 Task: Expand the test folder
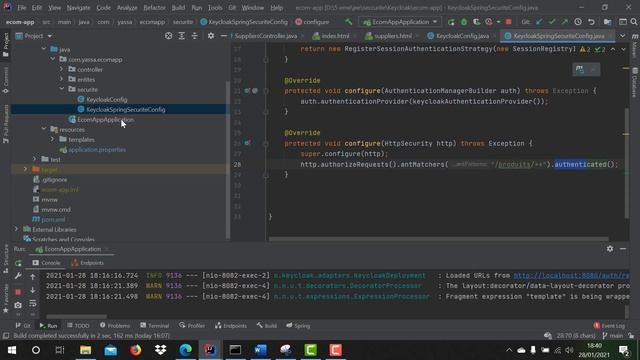[x=35, y=159]
